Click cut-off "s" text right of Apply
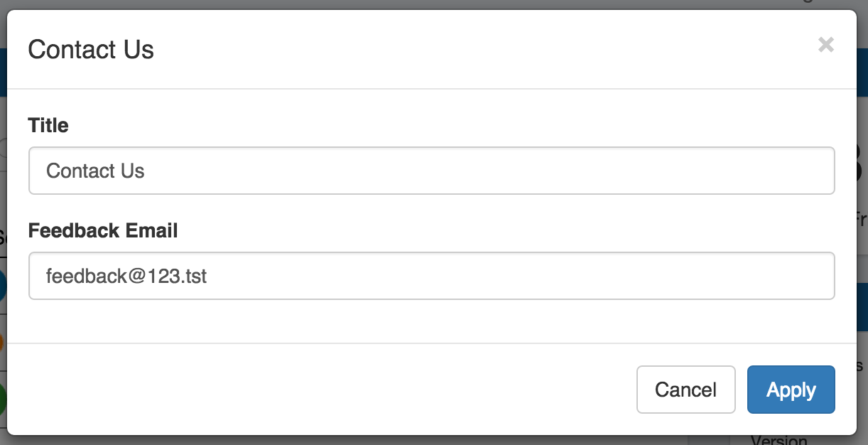This screenshot has width=868, height=445. point(861,366)
